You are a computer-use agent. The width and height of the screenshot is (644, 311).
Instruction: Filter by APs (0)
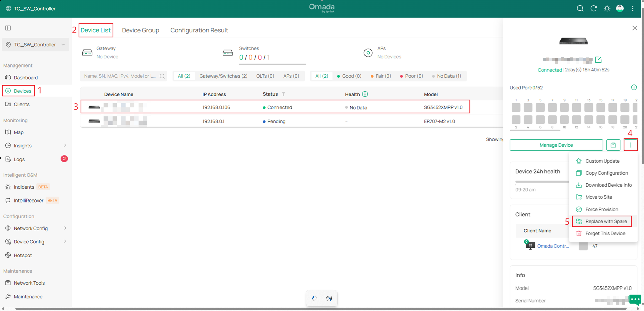[291, 76]
